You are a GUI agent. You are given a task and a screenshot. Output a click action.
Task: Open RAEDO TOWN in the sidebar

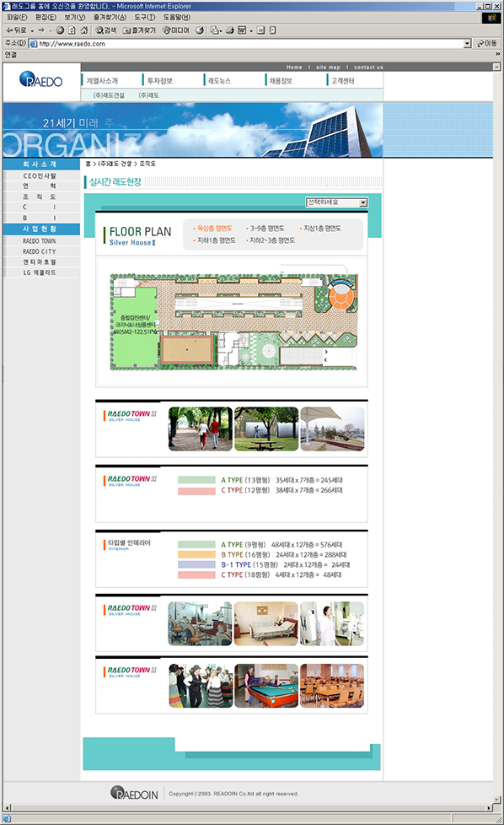40,241
